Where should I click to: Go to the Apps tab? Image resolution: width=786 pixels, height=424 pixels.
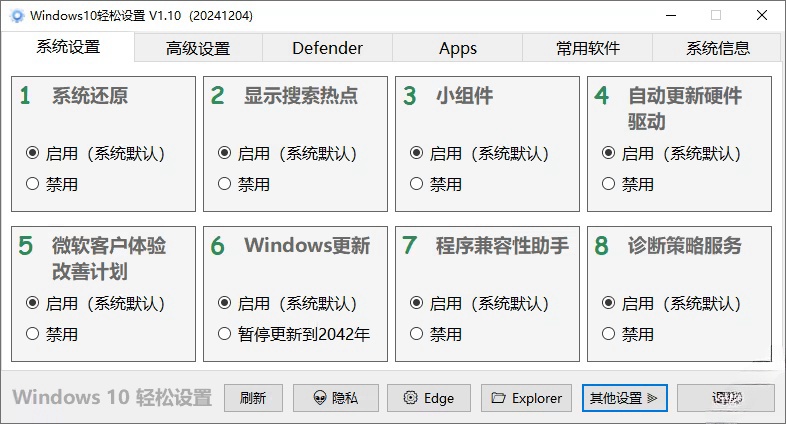click(458, 48)
